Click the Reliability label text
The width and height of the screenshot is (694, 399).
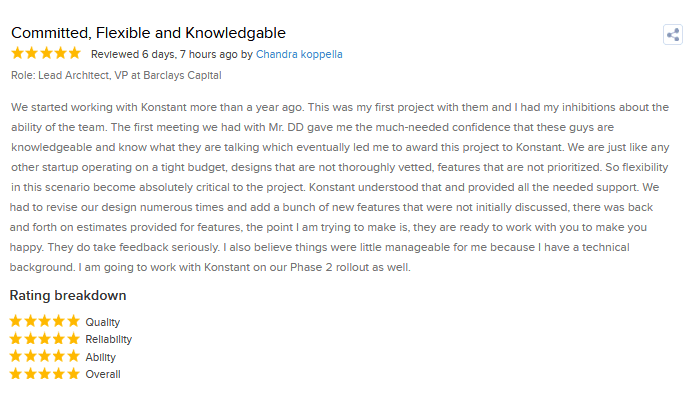[x=109, y=339]
